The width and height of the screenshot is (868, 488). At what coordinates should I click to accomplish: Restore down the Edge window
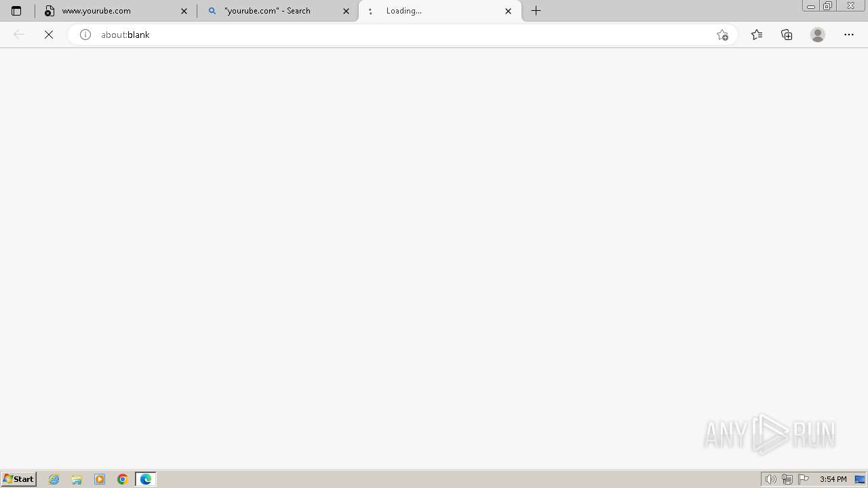(828, 6)
